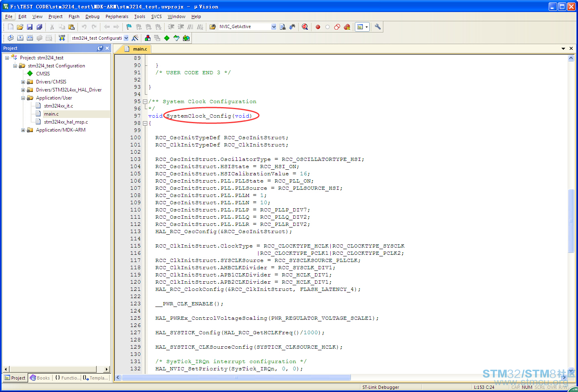Click the Incremental Find icon
Image resolution: width=578 pixels, height=392 pixels.
pyautogui.click(x=292, y=27)
